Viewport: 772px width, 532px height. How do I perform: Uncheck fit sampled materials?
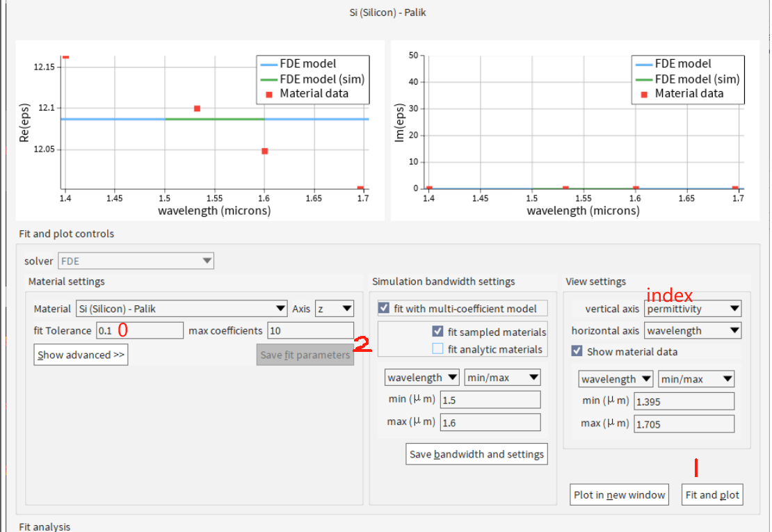[437, 332]
